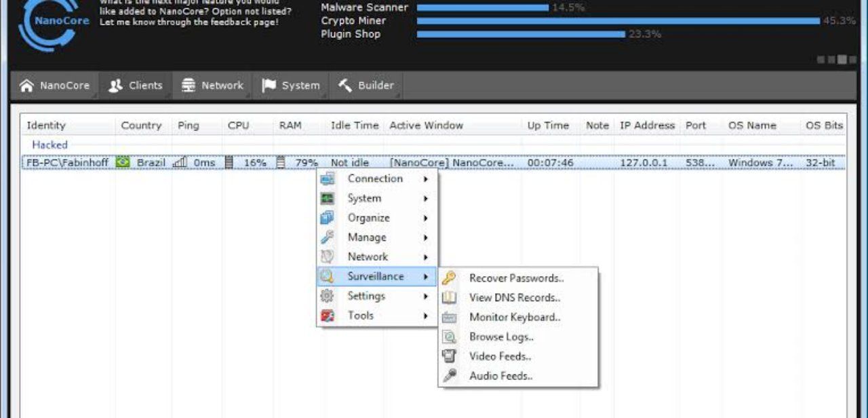
Task: Click the book icon for View DNS Records
Action: click(x=449, y=298)
